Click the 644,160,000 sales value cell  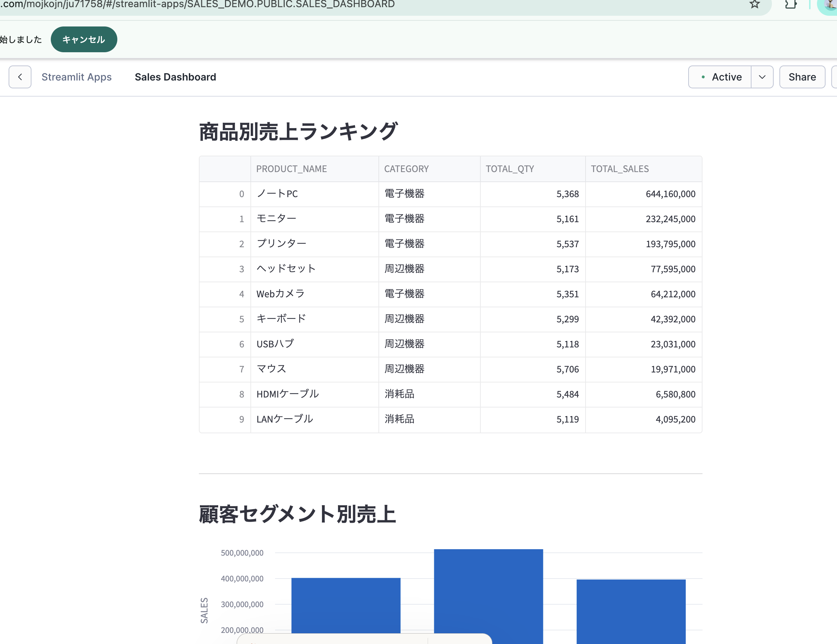point(670,194)
